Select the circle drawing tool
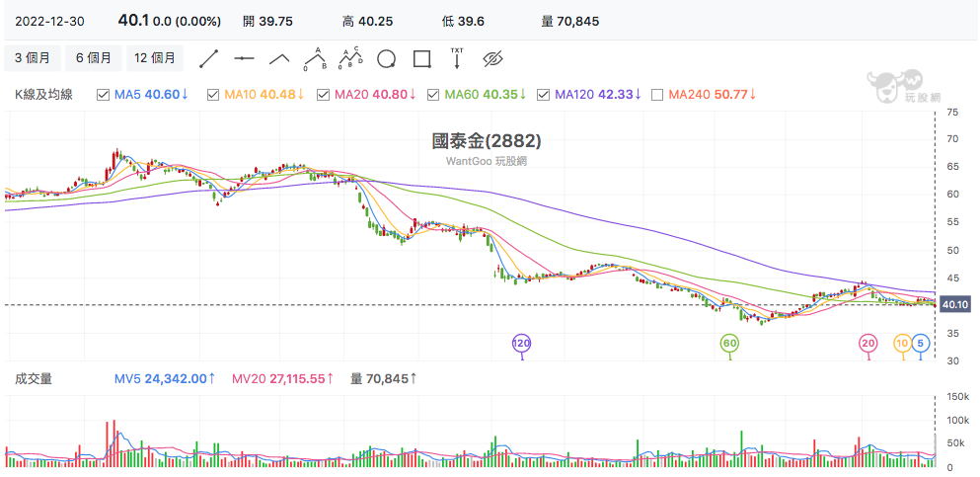The width and height of the screenshot is (980, 477). click(386, 59)
